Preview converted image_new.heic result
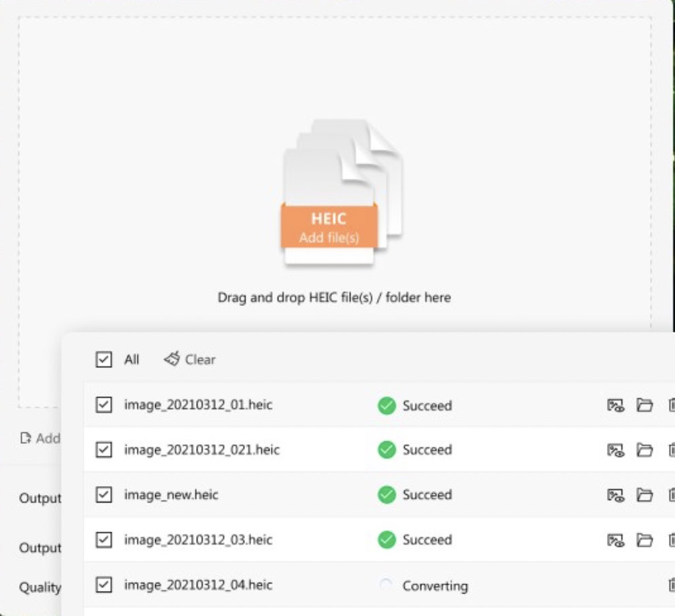This screenshot has width=675, height=616. [615, 495]
